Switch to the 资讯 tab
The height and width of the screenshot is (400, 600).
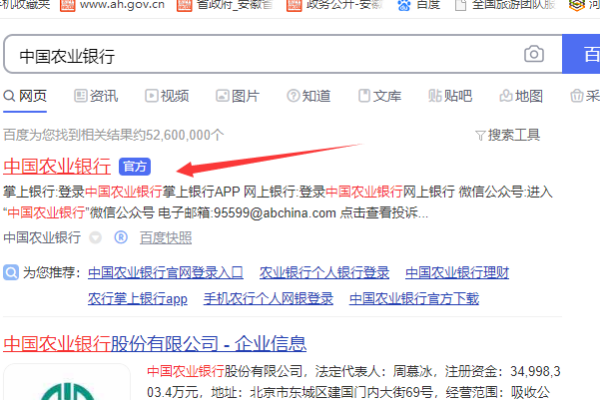point(96,96)
